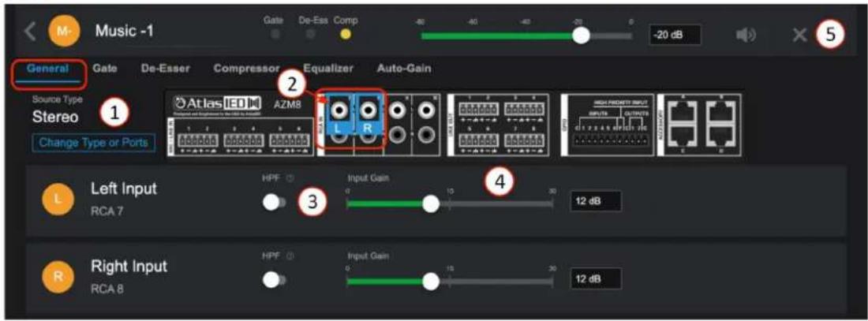Click the Left Input 12 dB field
868x321 pixels.
coord(596,201)
